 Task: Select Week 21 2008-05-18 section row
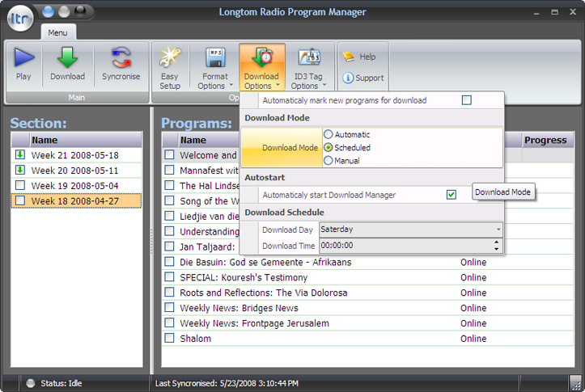pyautogui.click(x=77, y=155)
